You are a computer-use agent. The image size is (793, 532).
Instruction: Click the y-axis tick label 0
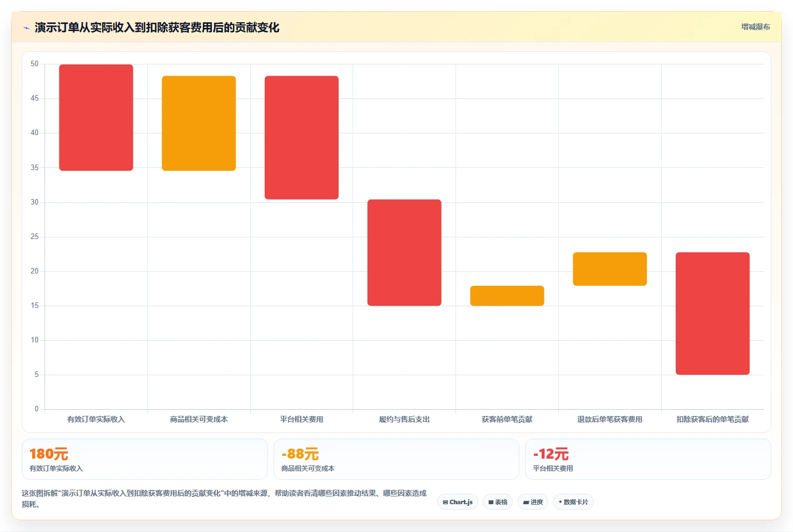(37, 409)
